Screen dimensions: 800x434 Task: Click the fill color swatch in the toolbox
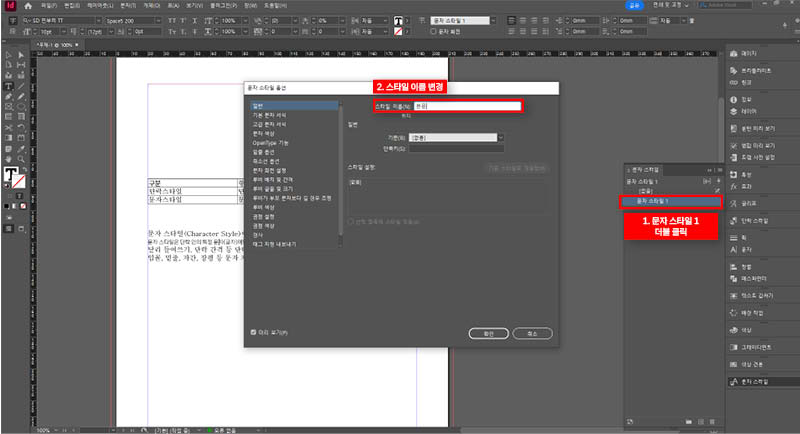[x=10, y=174]
